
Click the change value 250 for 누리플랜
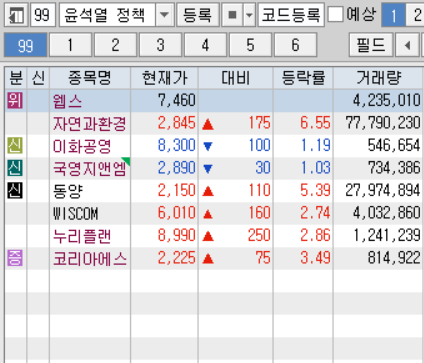pyautogui.click(x=259, y=235)
